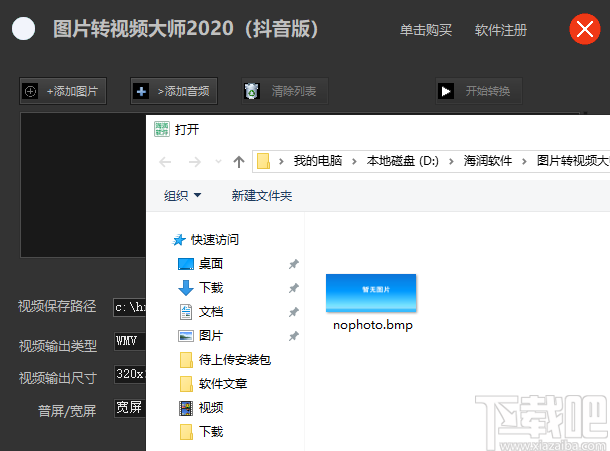Image resolution: width=610 pixels, height=451 pixels.
Task: Click the bottom 下载 yellow folder icon
Action: [x=186, y=432]
